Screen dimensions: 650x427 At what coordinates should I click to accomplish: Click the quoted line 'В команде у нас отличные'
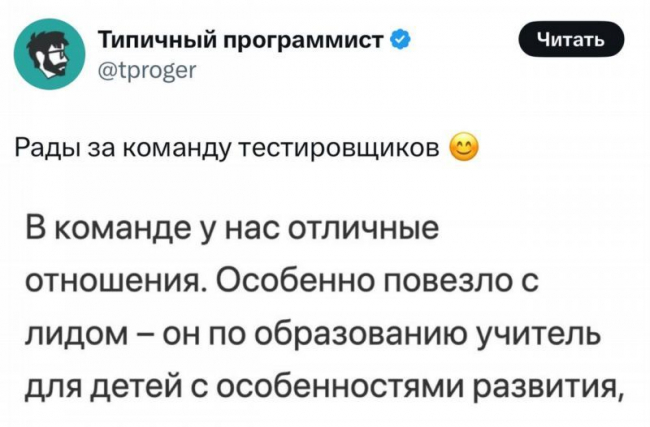[232, 229]
